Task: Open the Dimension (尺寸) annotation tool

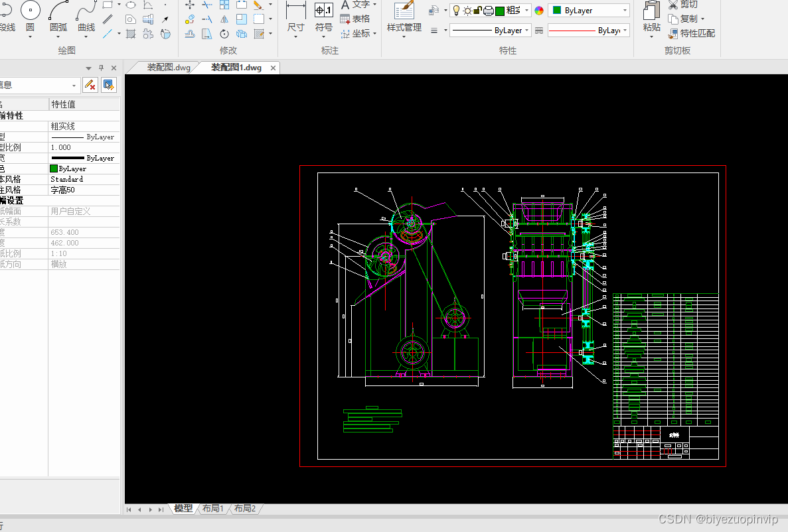Action: [295, 19]
